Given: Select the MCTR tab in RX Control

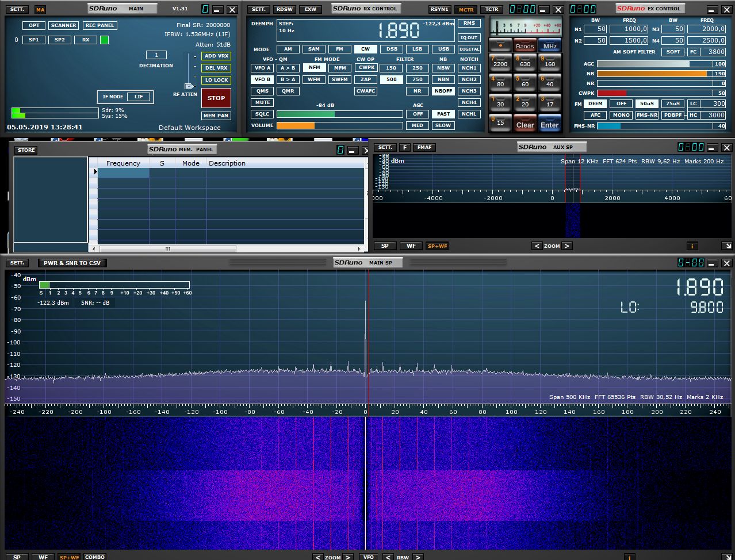Looking at the screenshot, I should point(466,10).
